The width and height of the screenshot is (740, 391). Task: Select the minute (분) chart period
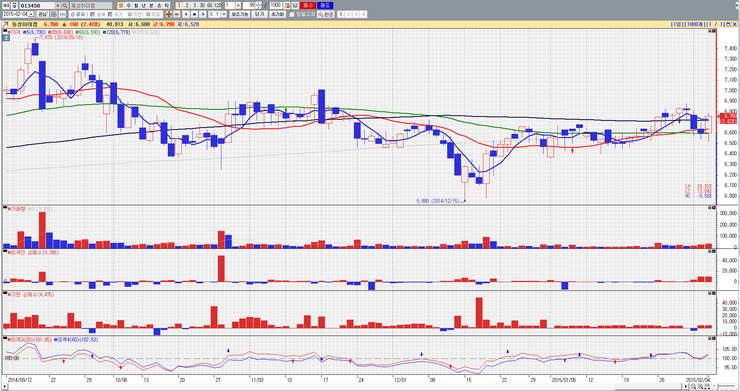(151, 5)
